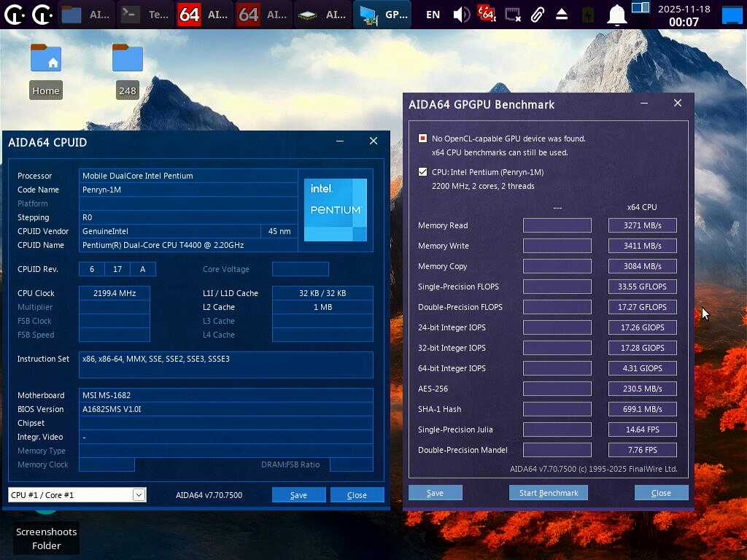The image size is (747, 560).
Task: Click the Processor field Mobile DualCore Intel Pentium
Action: [188, 176]
